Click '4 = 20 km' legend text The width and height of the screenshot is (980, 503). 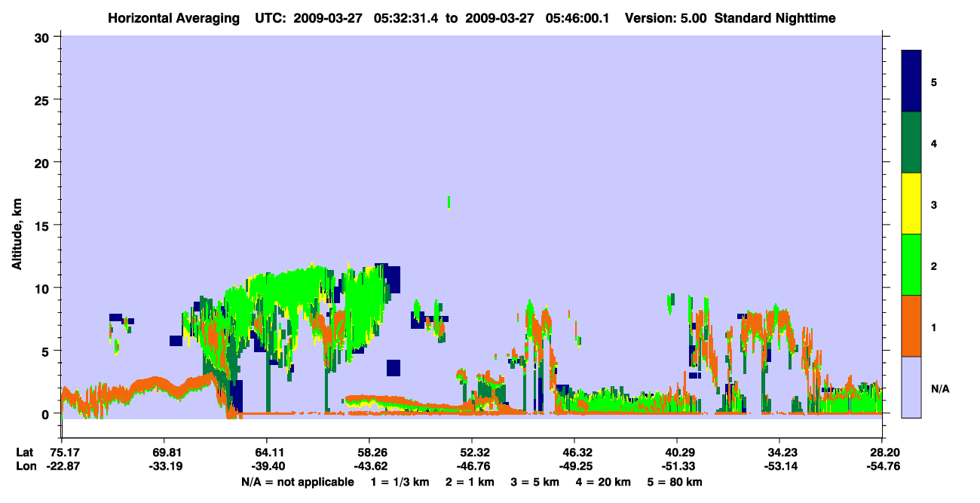603,482
